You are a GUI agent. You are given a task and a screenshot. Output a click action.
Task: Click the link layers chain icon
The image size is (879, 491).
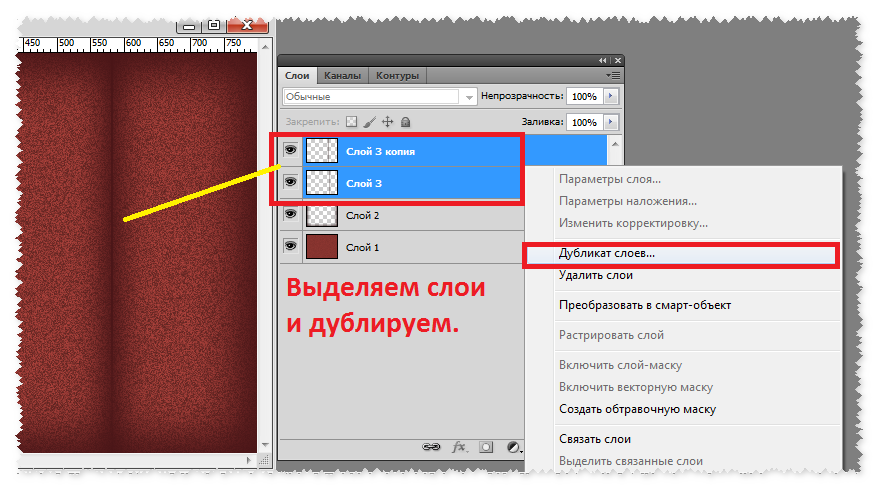[431, 447]
